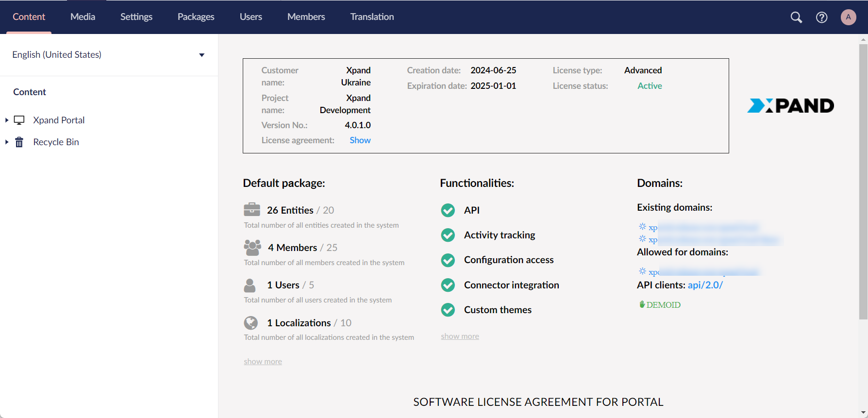
Task: Click Show license agreement link
Action: coord(360,140)
